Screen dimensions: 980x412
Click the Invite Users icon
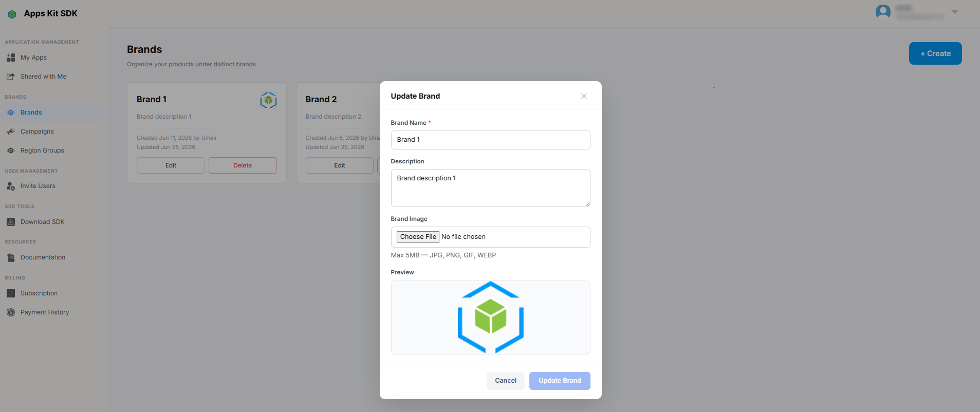(x=11, y=186)
